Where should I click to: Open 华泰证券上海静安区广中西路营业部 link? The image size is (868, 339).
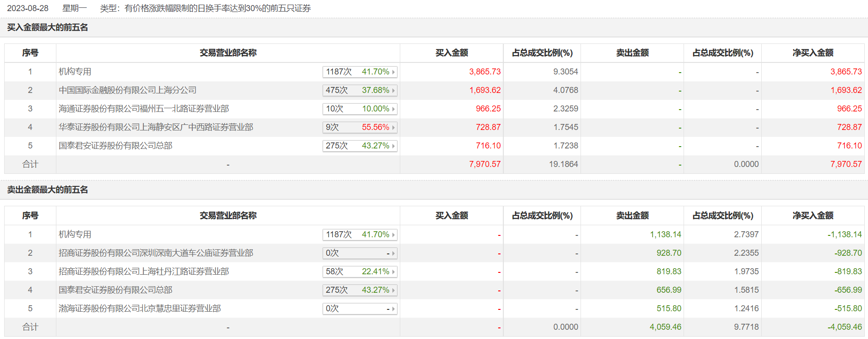click(156, 127)
